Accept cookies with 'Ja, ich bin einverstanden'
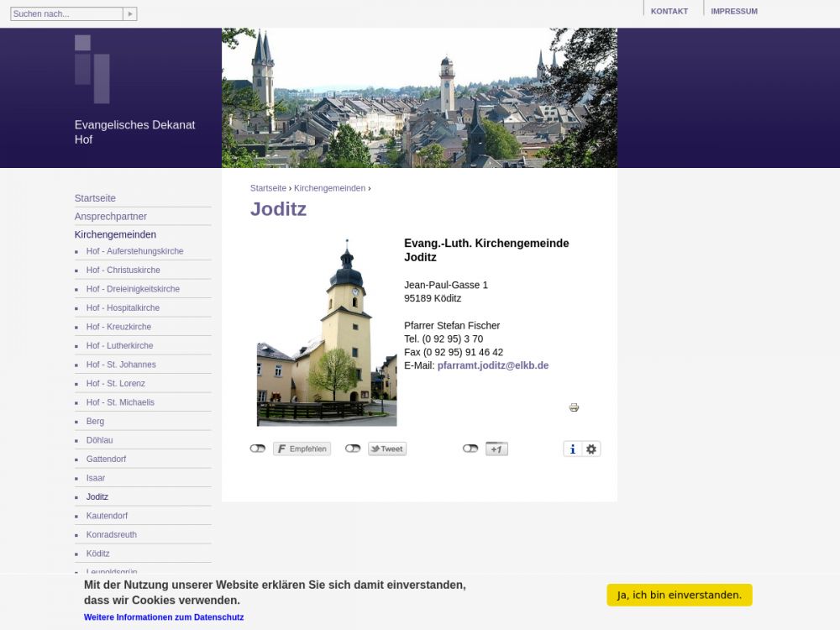 [x=679, y=596]
